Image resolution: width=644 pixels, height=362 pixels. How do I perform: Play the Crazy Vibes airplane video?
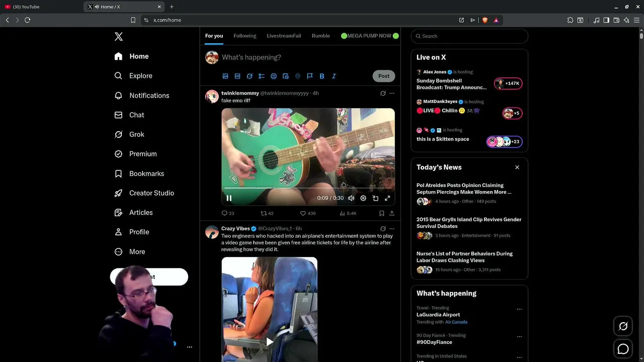point(270,342)
